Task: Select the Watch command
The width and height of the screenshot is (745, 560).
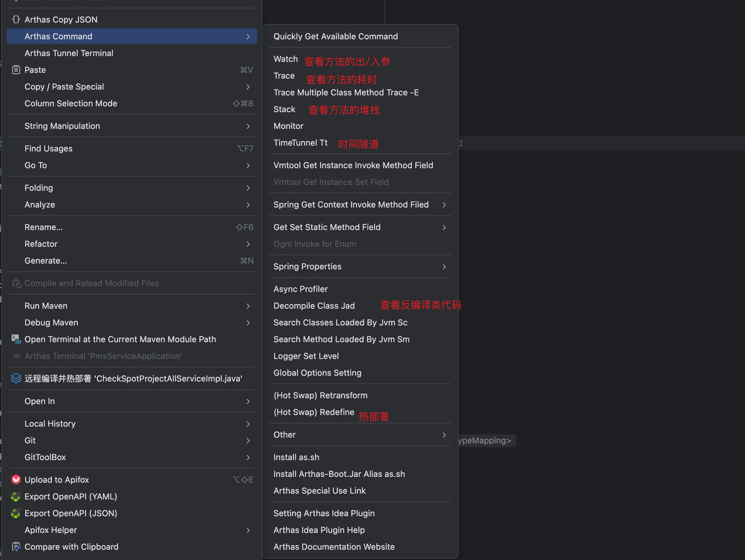Action: click(285, 59)
